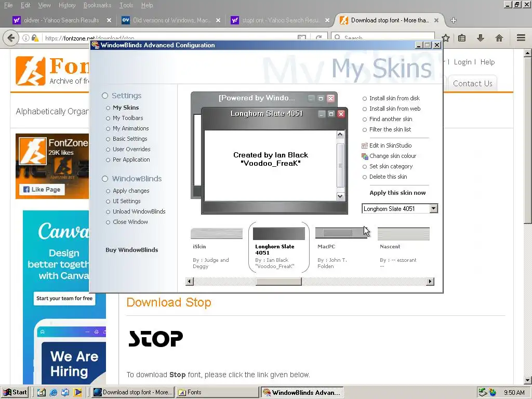
Task: Click the Change skin colour icon
Action: coord(365,156)
